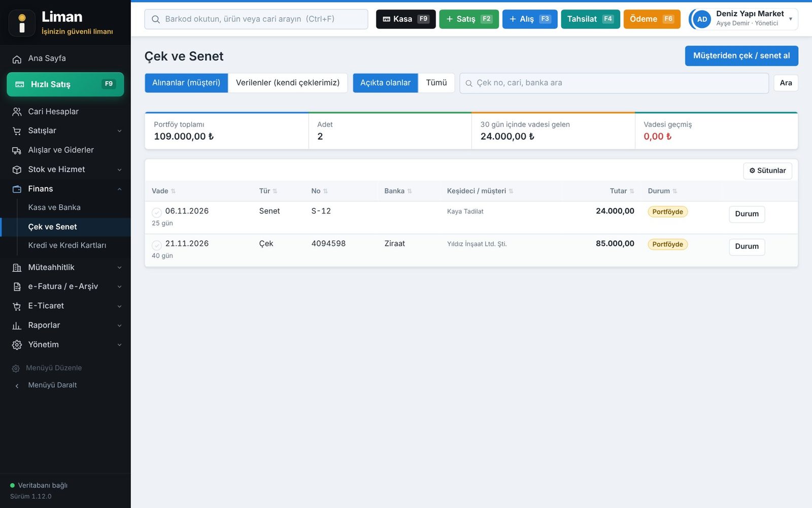This screenshot has width=812, height=508.
Task: Click the Alışlar ve Giderler truck icon
Action: click(17, 150)
